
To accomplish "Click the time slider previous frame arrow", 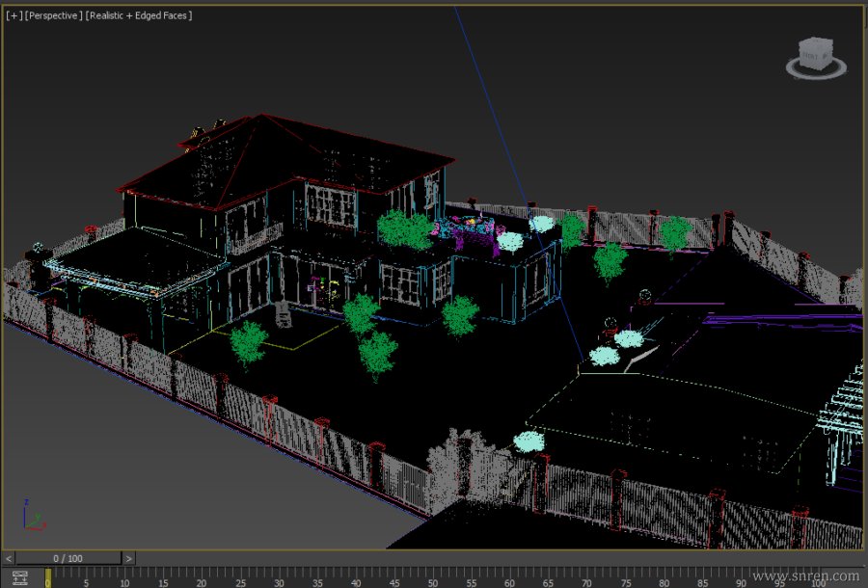I will [x=9, y=558].
